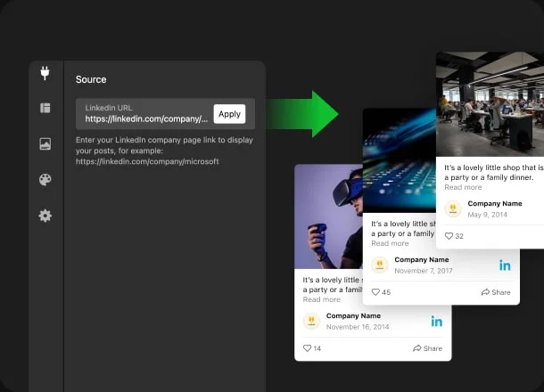Open the color palette style icon
544x392 pixels.
pos(45,180)
